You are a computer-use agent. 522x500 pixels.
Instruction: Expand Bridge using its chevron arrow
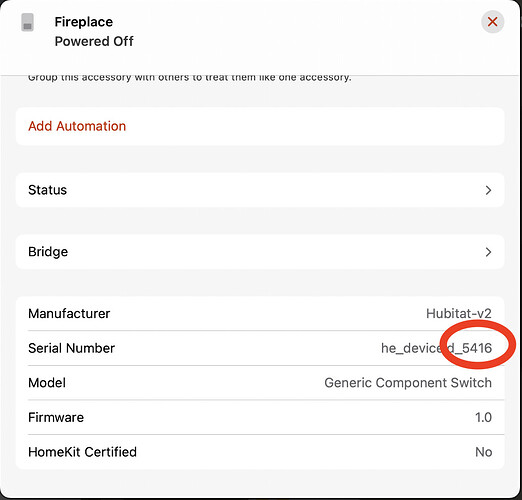(x=488, y=252)
